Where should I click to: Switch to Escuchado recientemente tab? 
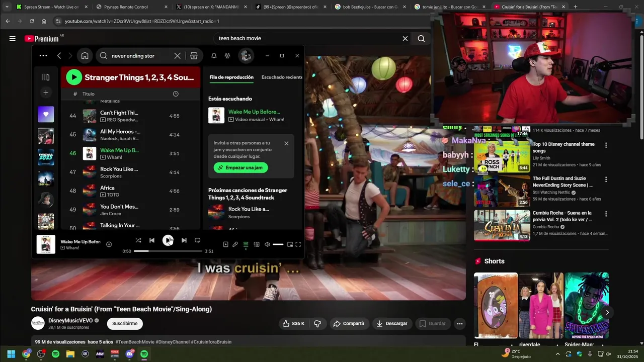coord(282,77)
